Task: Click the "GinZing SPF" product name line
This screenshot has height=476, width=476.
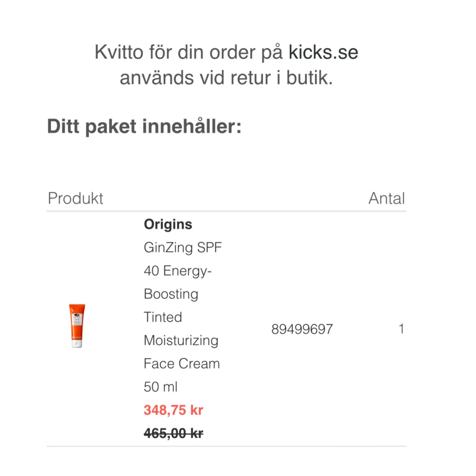Action: [x=183, y=247]
